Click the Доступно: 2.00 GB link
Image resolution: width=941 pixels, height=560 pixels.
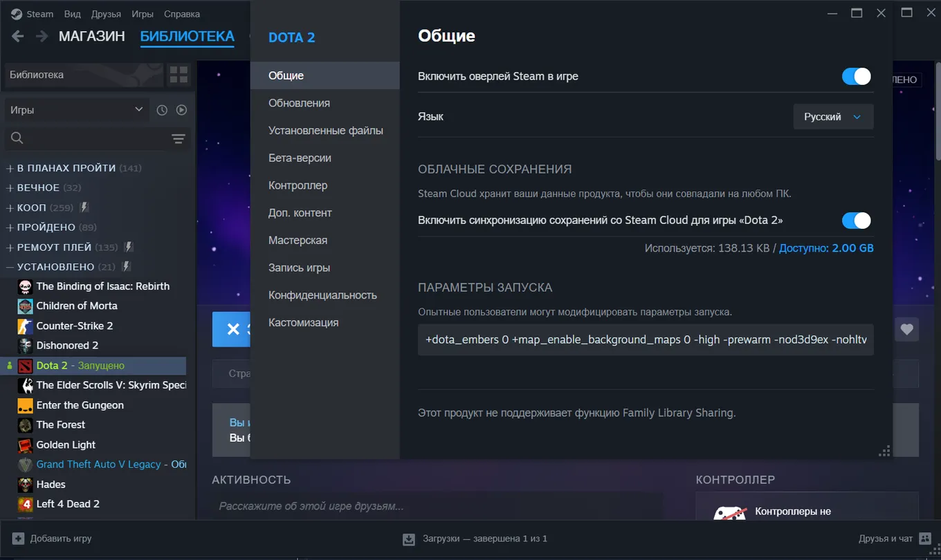click(826, 248)
